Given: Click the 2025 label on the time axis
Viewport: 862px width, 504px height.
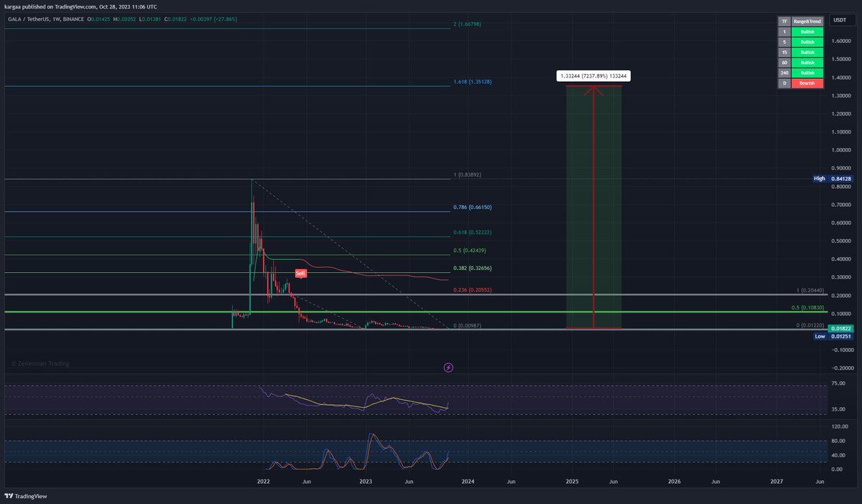Looking at the screenshot, I should click(x=573, y=481).
